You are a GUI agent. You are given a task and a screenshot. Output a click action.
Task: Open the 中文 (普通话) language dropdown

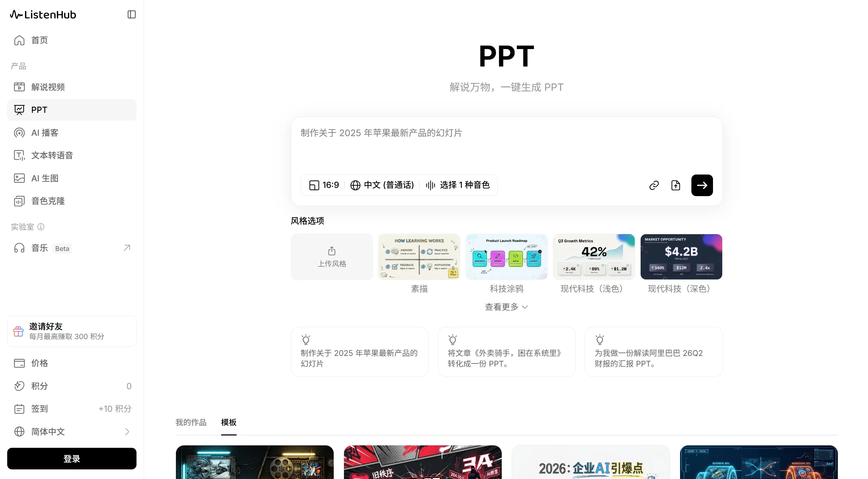point(382,185)
